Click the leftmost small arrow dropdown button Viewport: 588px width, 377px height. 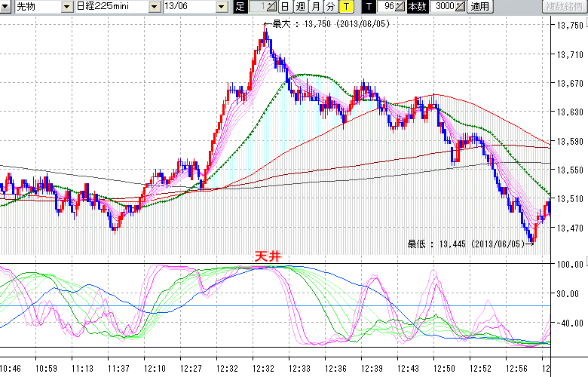[7, 7]
